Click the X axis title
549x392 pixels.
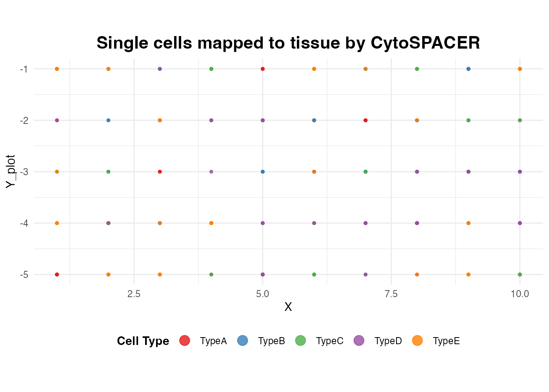pos(288,307)
